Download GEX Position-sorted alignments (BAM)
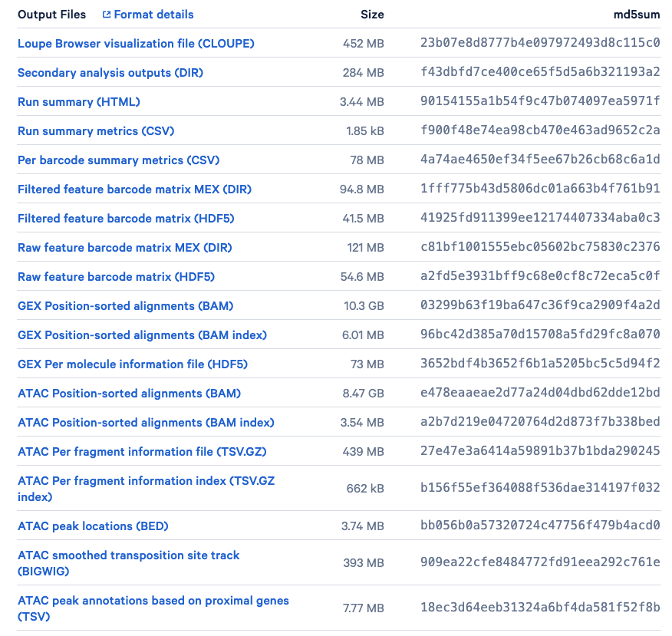 pyautogui.click(x=125, y=306)
